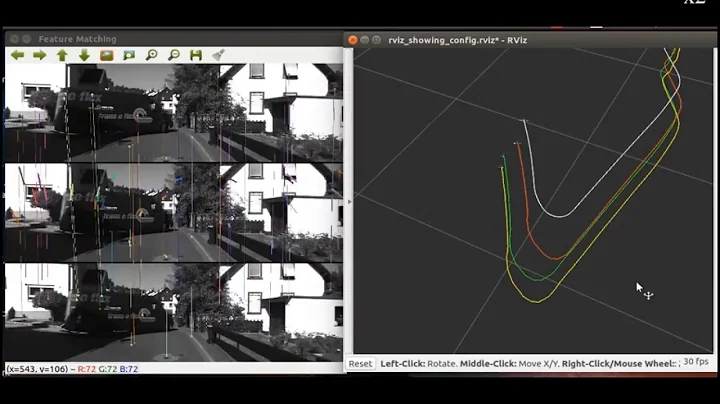Click the R:72 red value in status bar
This screenshot has width=720, height=404.
click(87, 369)
